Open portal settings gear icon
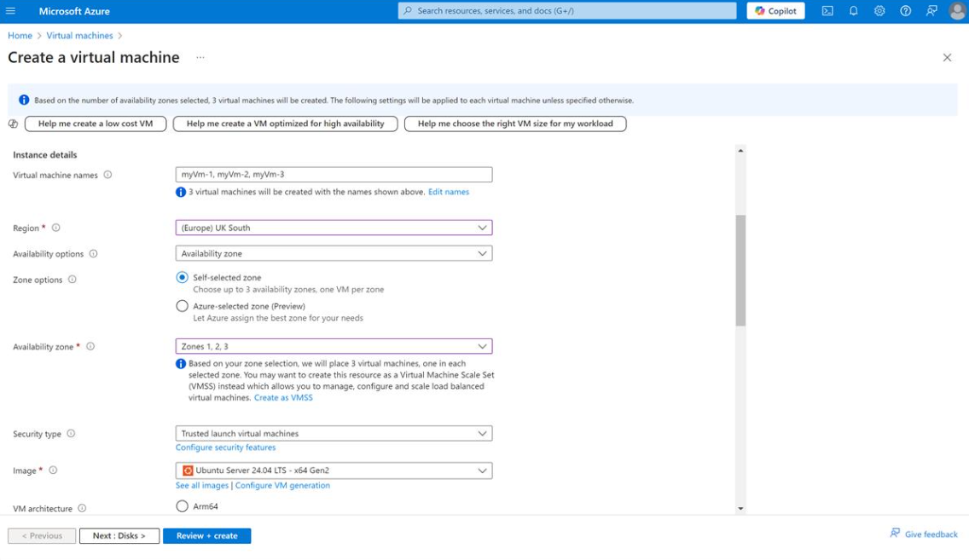Image resolution: width=969 pixels, height=560 pixels. [879, 11]
